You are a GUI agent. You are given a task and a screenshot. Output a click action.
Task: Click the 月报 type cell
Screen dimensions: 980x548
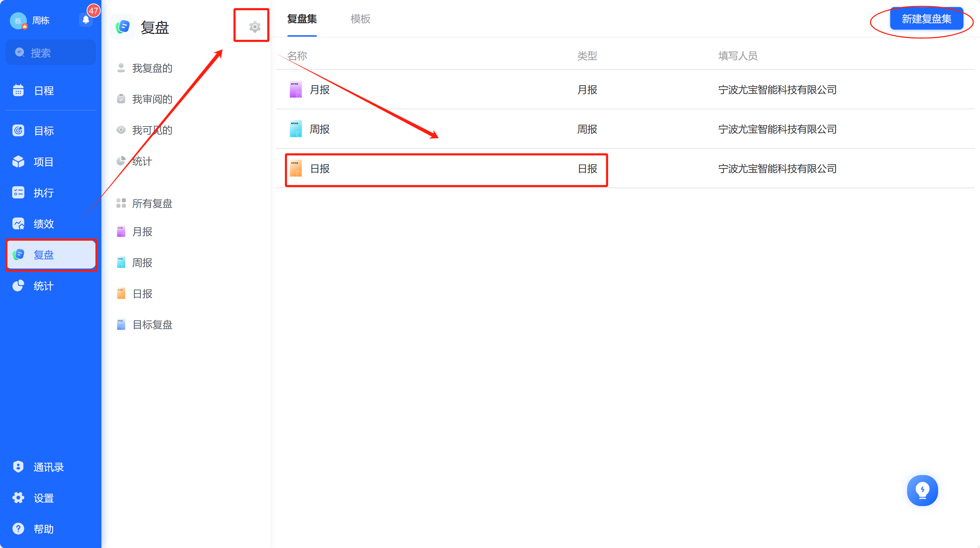click(587, 90)
